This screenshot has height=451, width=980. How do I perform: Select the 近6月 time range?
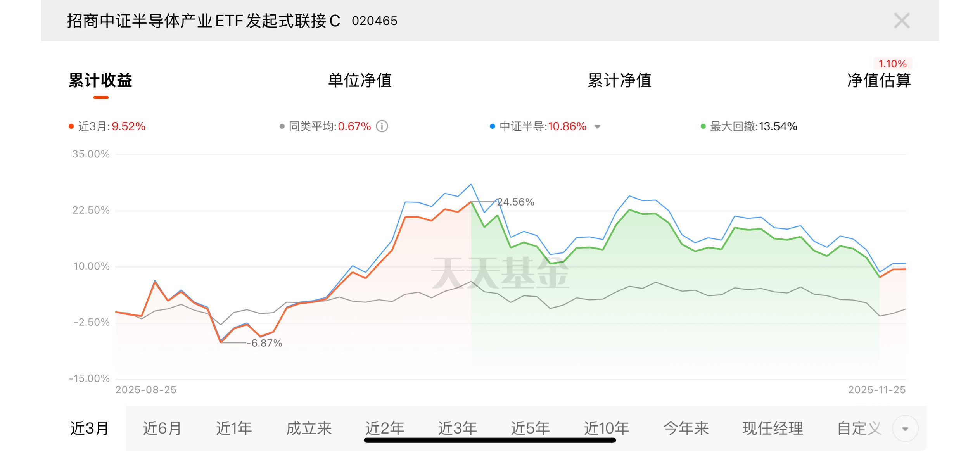(x=162, y=429)
